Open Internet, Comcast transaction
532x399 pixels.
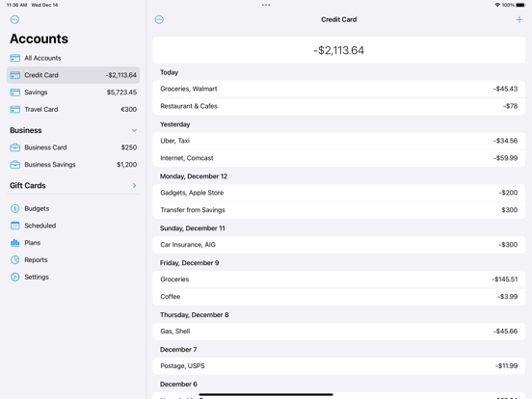point(339,158)
